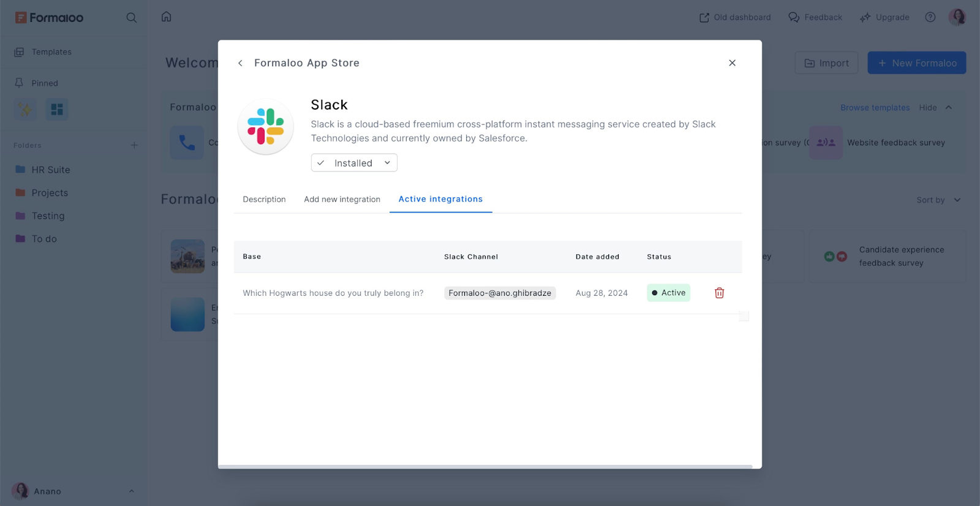This screenshot has width=980, height=506.
Task: Click the New Formaloo button
Action: tap(917, 63)
